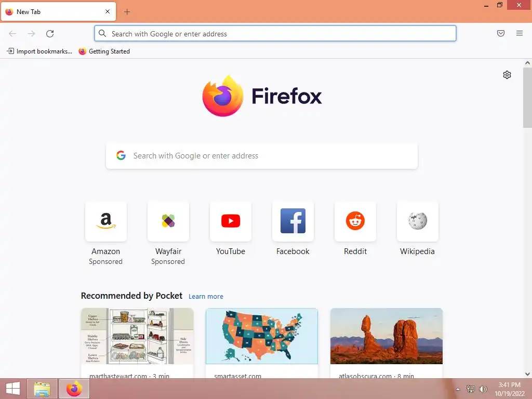Click the Sponsored label under Amazon

[105, 262]
